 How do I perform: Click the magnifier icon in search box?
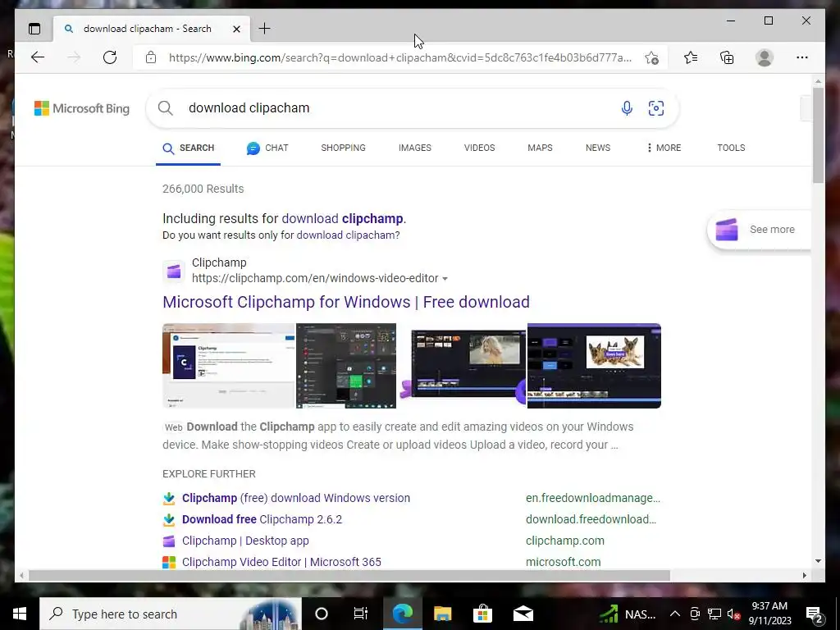[166, 108]
